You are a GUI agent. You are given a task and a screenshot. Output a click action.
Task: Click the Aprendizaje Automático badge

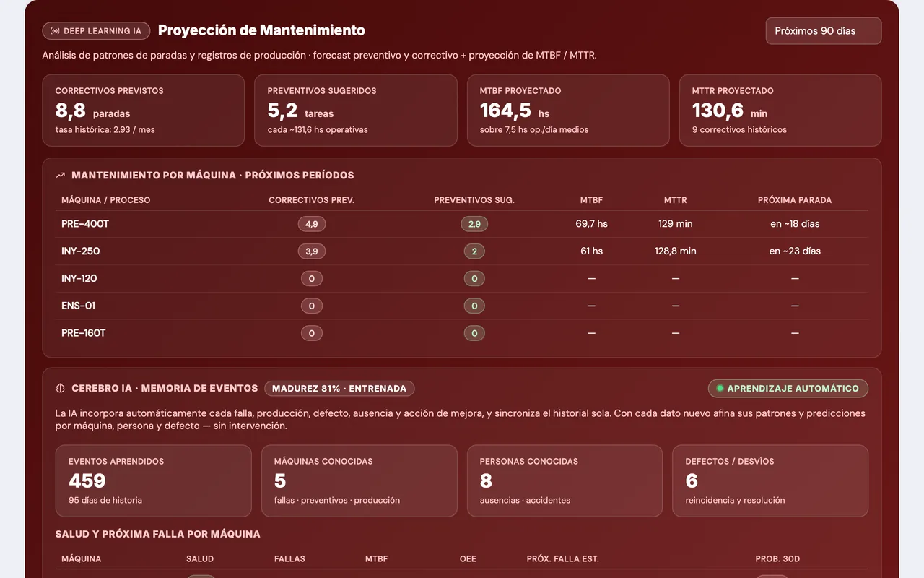(x=788, y=388)
